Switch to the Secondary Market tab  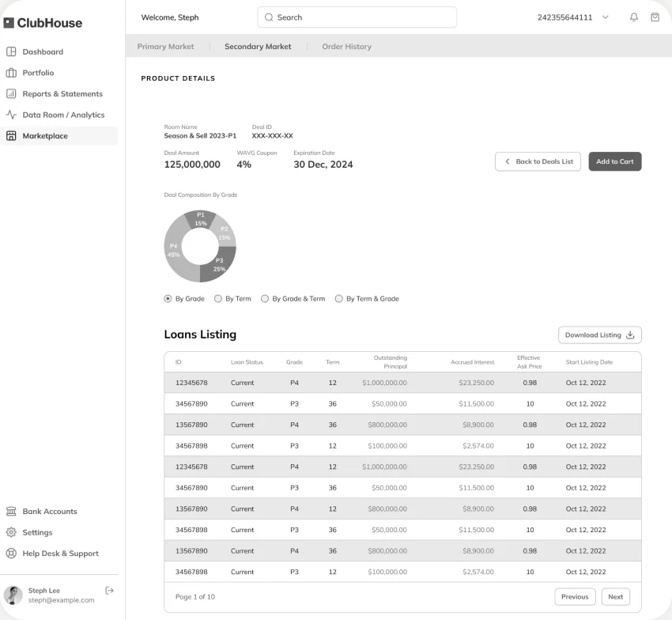258,47
